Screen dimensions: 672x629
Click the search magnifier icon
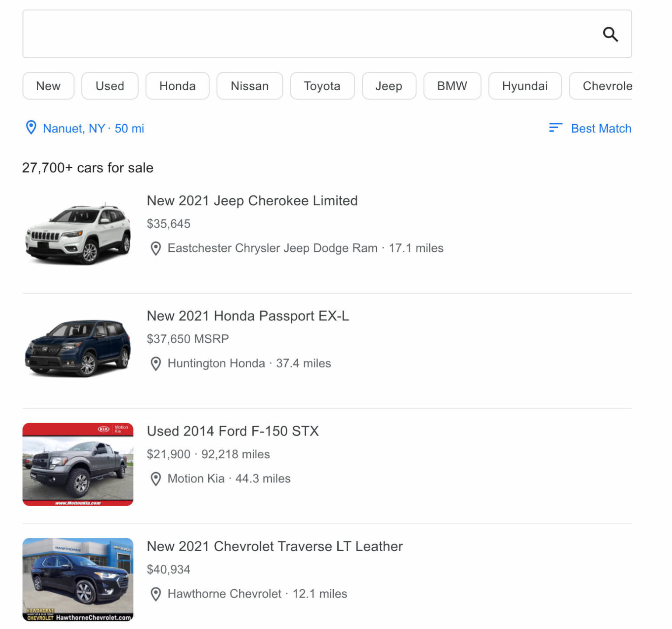pyautogui.click(x=611, y=34)
